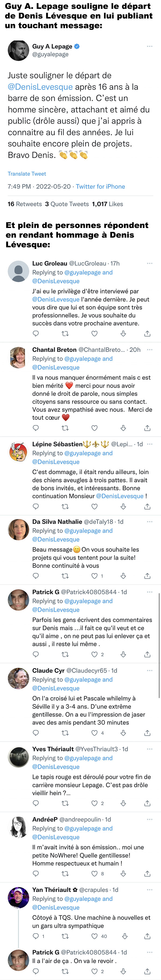Viewport: 161px width, 980px height.
Task: Like Claude Cyr's reply with 4 likes
Action: click(94, 733)
